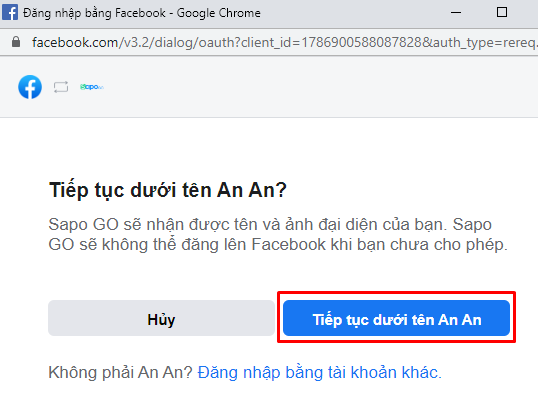Click the padlock site security icon

tap(16, 42)
